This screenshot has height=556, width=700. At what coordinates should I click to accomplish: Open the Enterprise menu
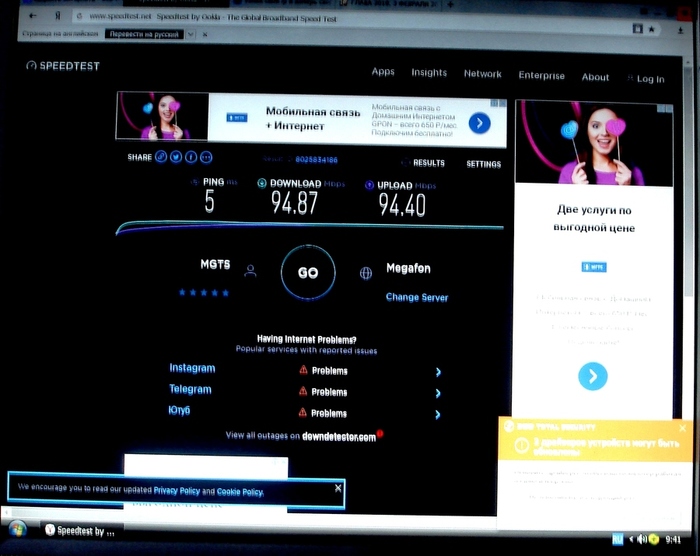(542, 75)
